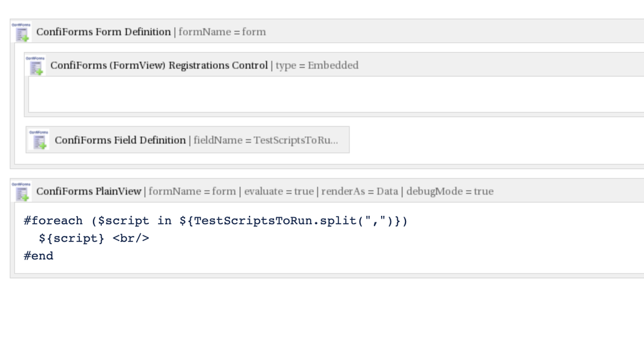Click the 'renderAs = Data' parameter text
The height and width of the screenshot is (341, 644).
[x=360, y=191]
